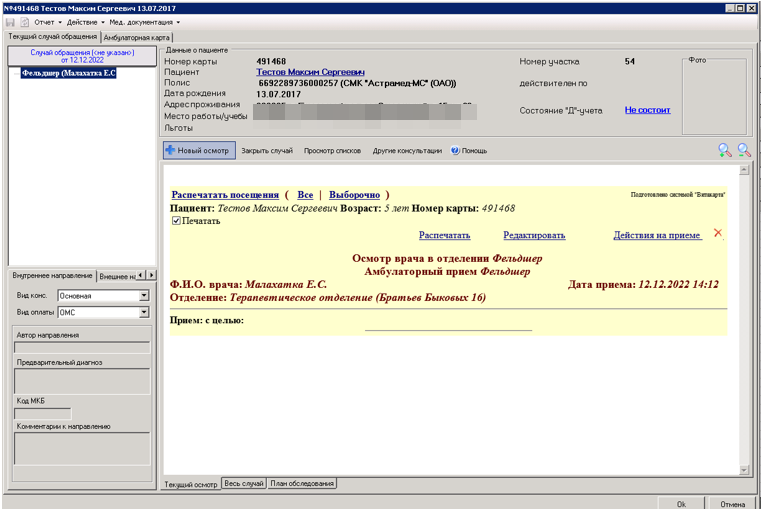
Task: Click Распечатать посещения link
Action: point(225,195)
